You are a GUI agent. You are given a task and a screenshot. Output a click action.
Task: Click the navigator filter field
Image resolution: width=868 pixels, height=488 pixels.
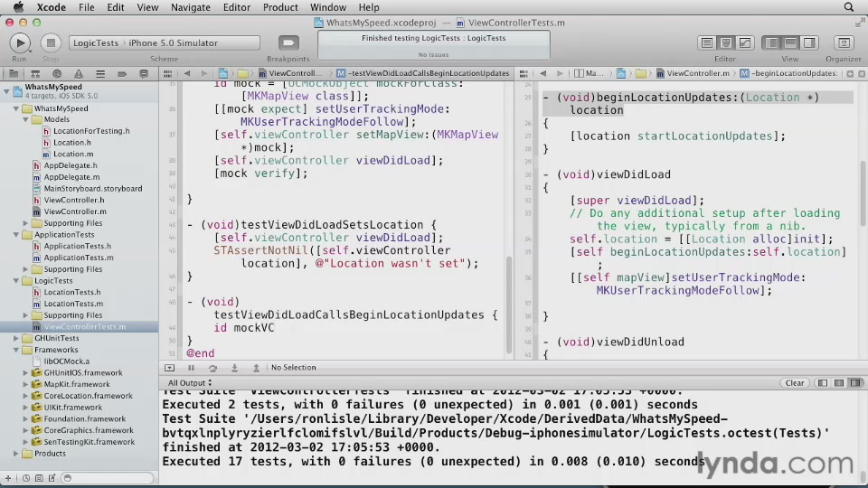click(x=108, y=478)
